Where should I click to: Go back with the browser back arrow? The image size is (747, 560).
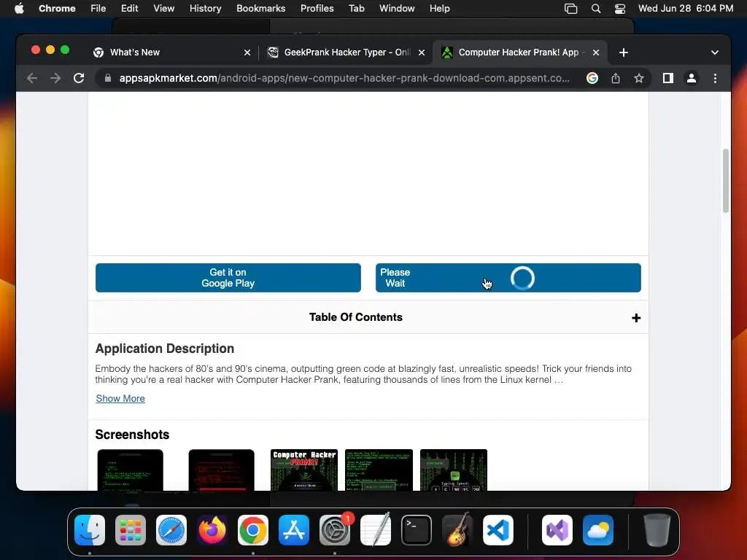(x=32, y=78)
